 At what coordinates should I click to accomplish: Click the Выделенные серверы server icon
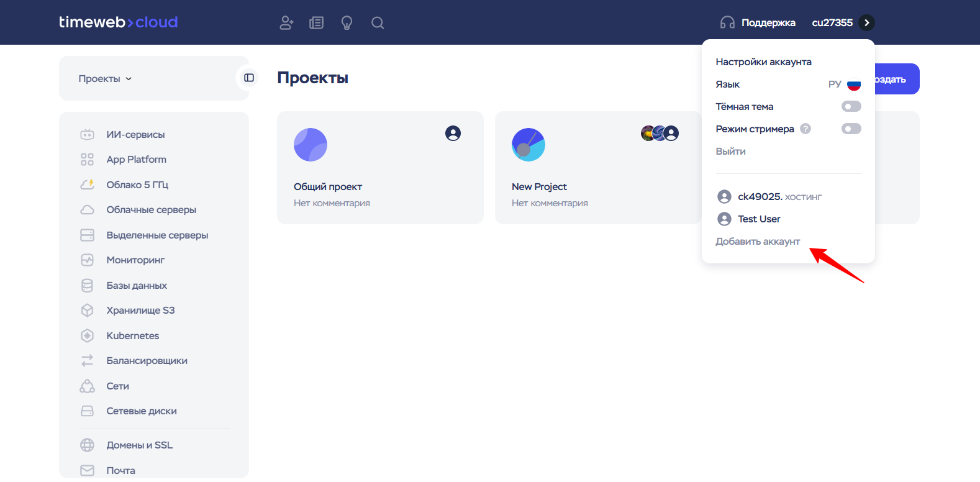(88, 235)
